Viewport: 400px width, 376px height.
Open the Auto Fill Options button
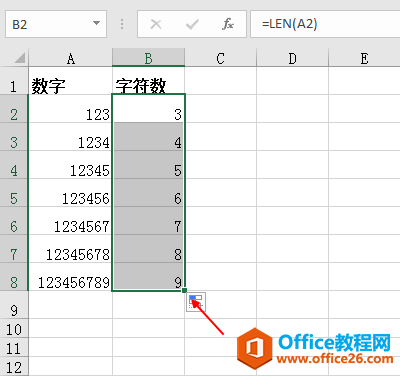(196, 302)
